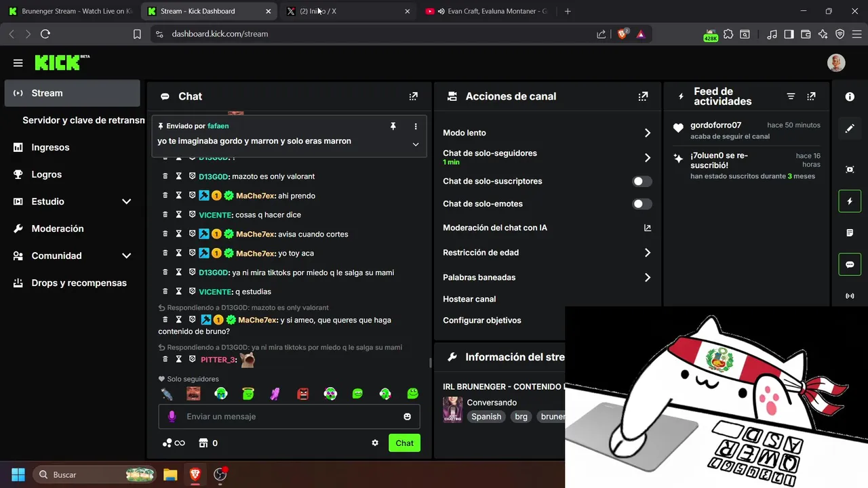Insert the green halo emote
Image resolution: width=868 pixels, height=488 pixels.
[x=248, y=394]
